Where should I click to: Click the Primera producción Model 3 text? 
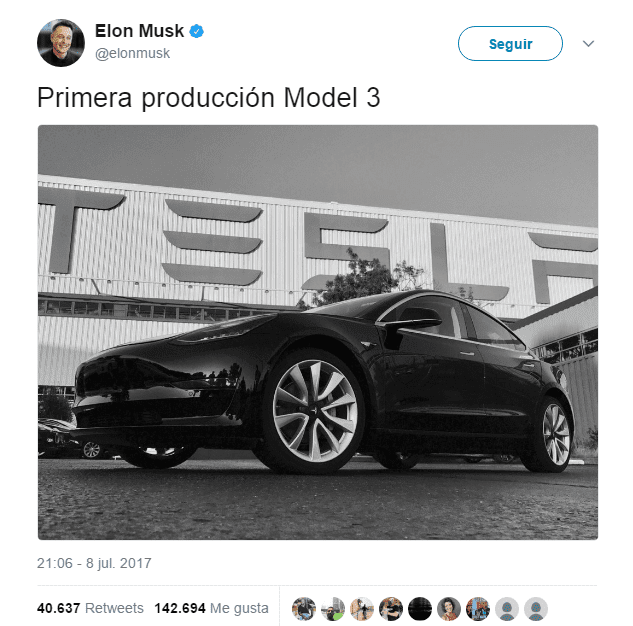208,98
